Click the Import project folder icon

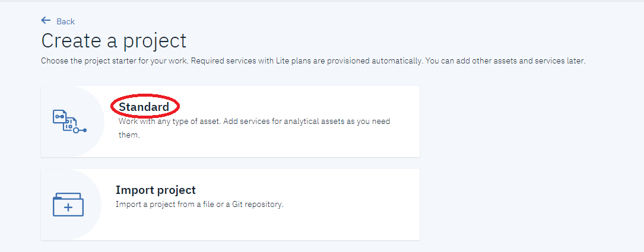pos(68,205)
